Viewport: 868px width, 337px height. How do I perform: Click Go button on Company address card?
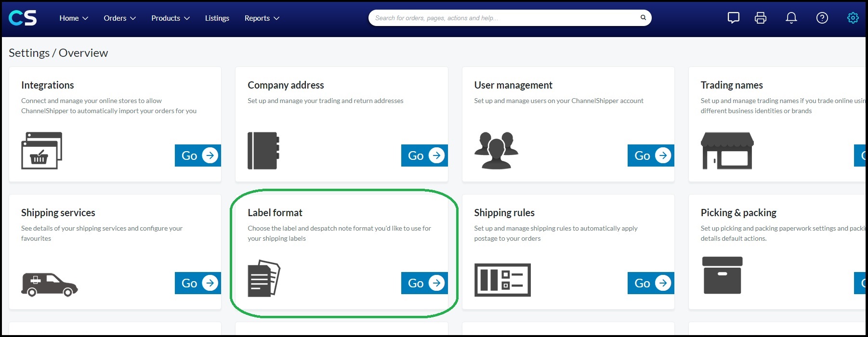tap(424, 156)
